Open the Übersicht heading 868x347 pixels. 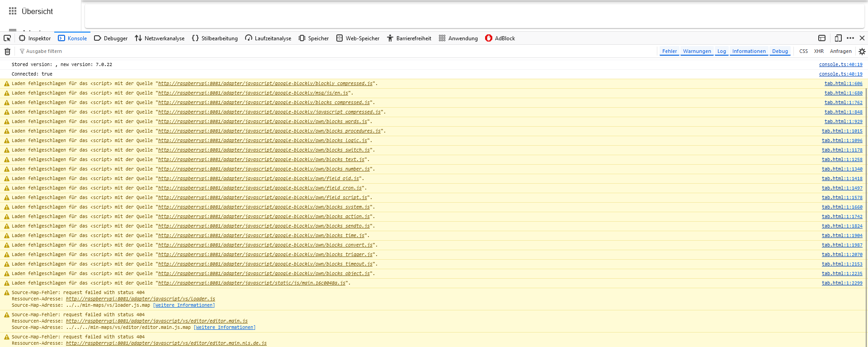(37, 11)
